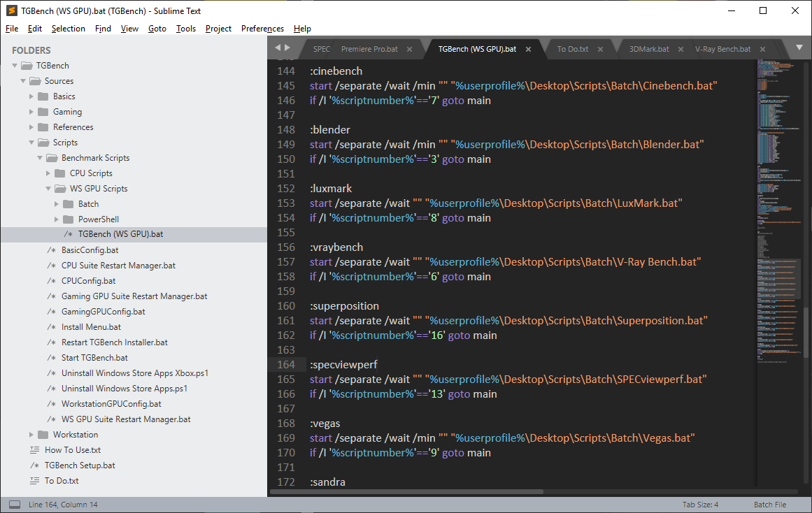Expand the Batch folder arrow
The height and width of the screenshot is (513, 812).
point(57,204)
